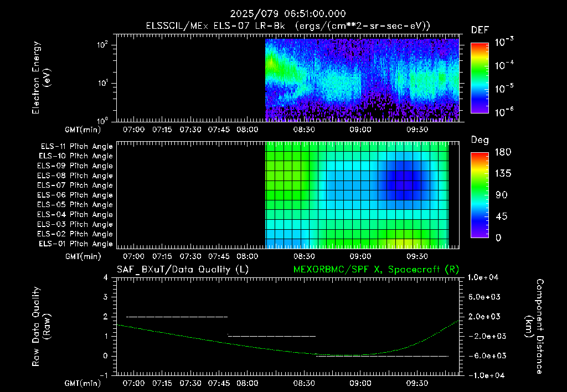Click the '2.0e+03' distance axis value
The image size is (567, 392).
coord(484,317)
